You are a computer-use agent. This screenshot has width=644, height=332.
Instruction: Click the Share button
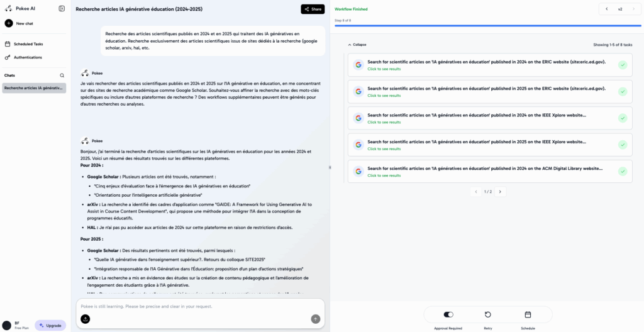pyautogui.click(x=313, y=9)
